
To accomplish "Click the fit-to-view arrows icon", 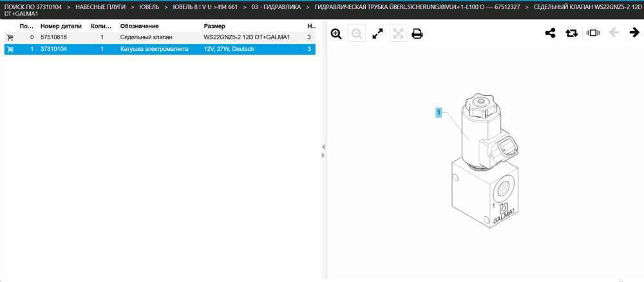I will click(398, 33).
